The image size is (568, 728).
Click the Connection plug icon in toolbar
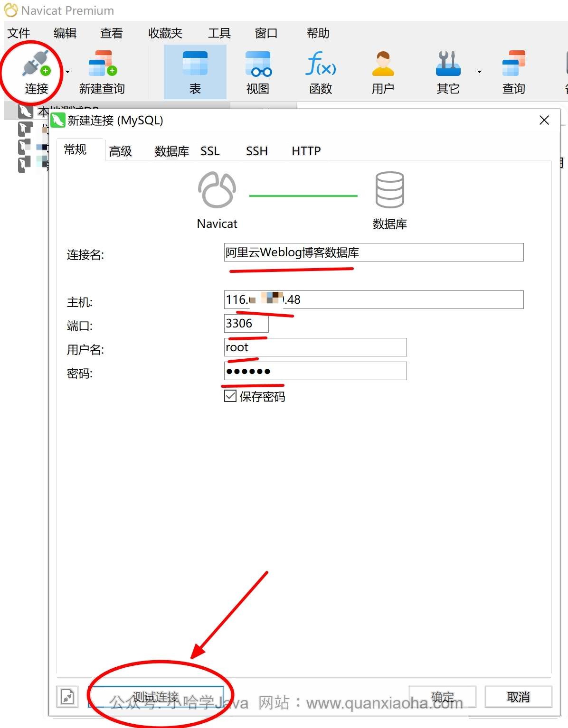click(x=36, y=64)
